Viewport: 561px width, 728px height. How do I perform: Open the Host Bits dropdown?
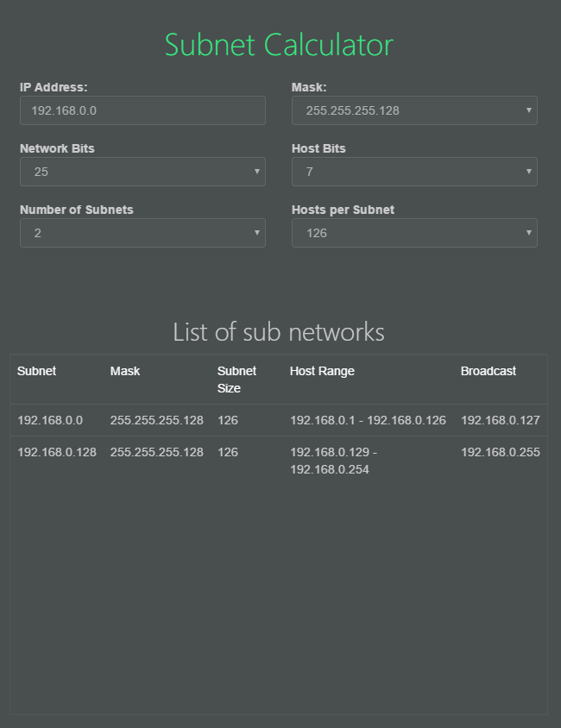pyautogui.click(x=414, y=172)
